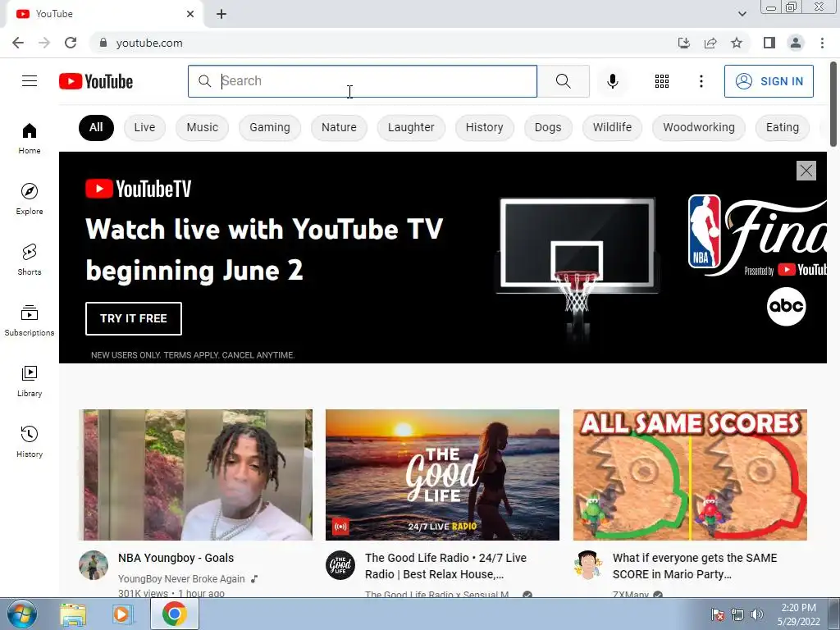The image size is (840, 630).
Task: Open NBA Youngboy Goals video thumbnail
Action: tap(195, 475)
